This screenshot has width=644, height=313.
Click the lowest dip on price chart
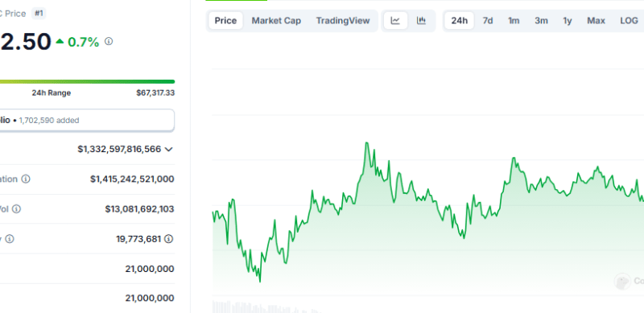tap(260, 282)
